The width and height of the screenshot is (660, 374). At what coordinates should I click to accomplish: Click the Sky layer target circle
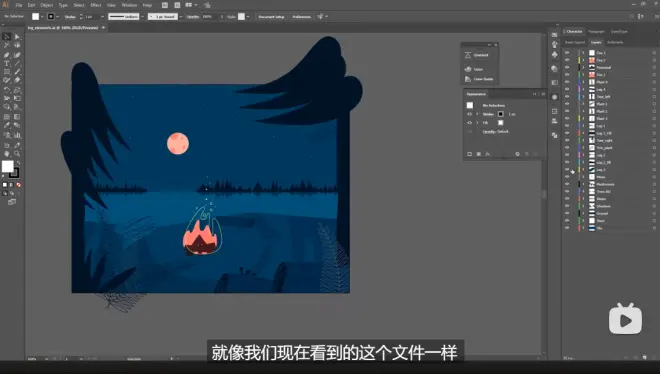pos(654,228)
